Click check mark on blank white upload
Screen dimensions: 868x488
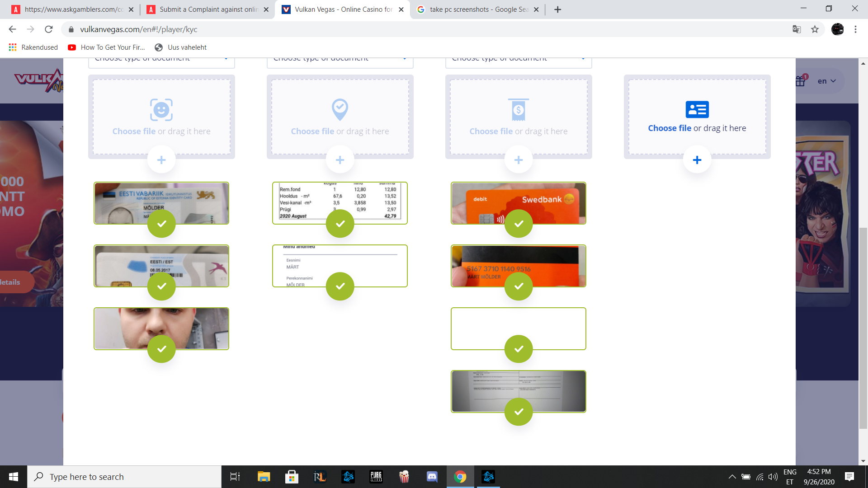click(x=519, y=349)
